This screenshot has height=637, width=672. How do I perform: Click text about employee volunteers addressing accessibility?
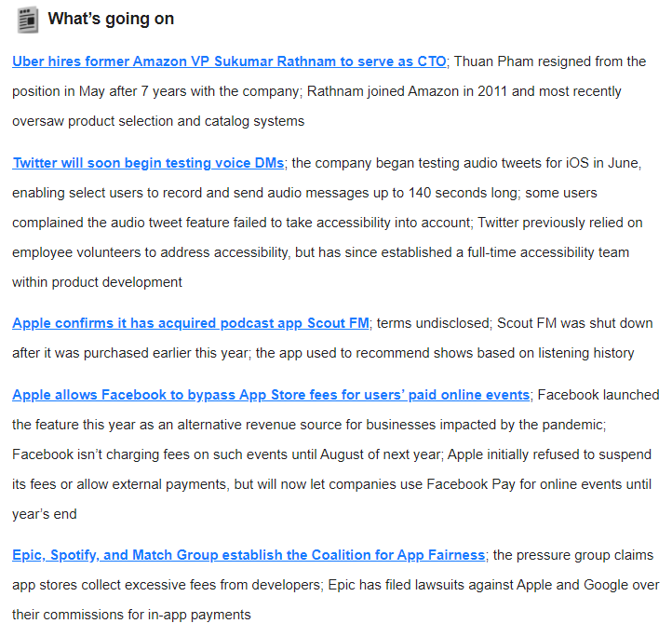coord(186,252)
